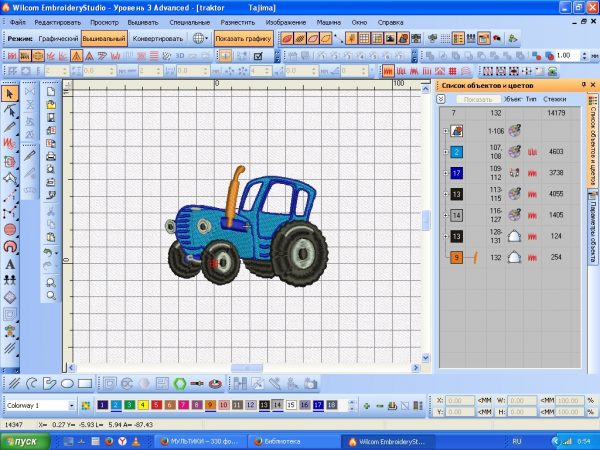Click the zoom factor 1.00 field
This screenshot has width=600, height=450.
tap(568, 56)
